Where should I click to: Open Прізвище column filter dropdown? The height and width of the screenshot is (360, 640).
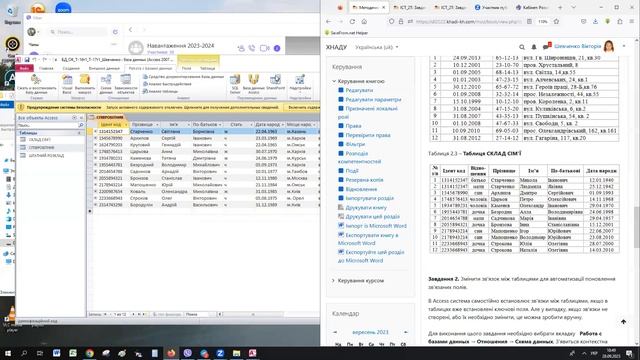(x=157, y=124)
